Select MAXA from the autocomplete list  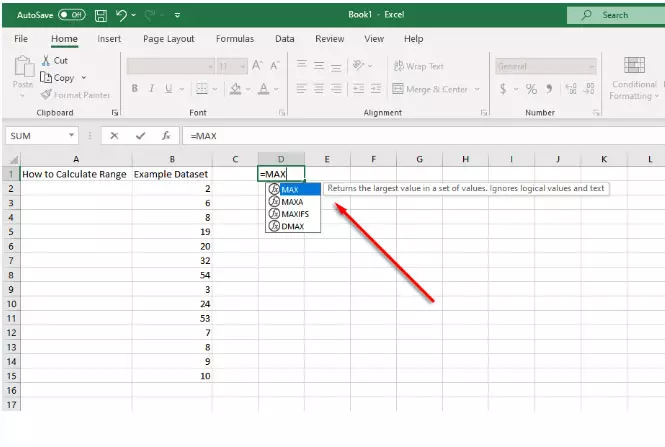293,202
